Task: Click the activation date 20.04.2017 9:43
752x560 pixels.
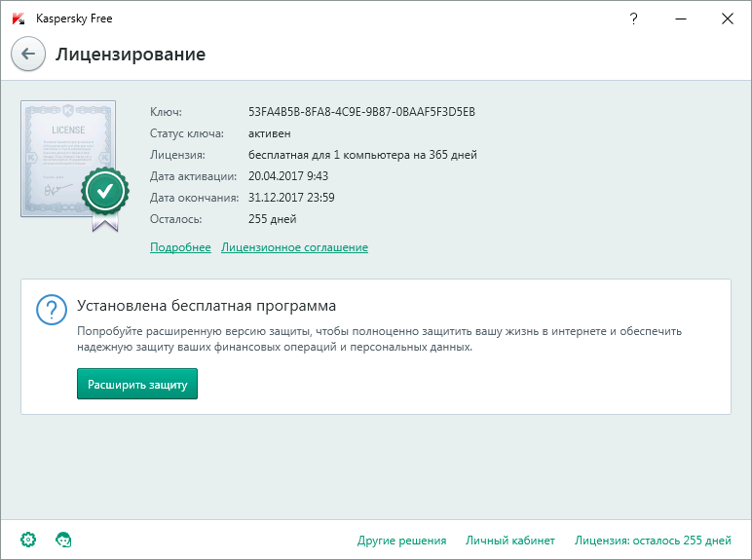Action: pos(288,176)
